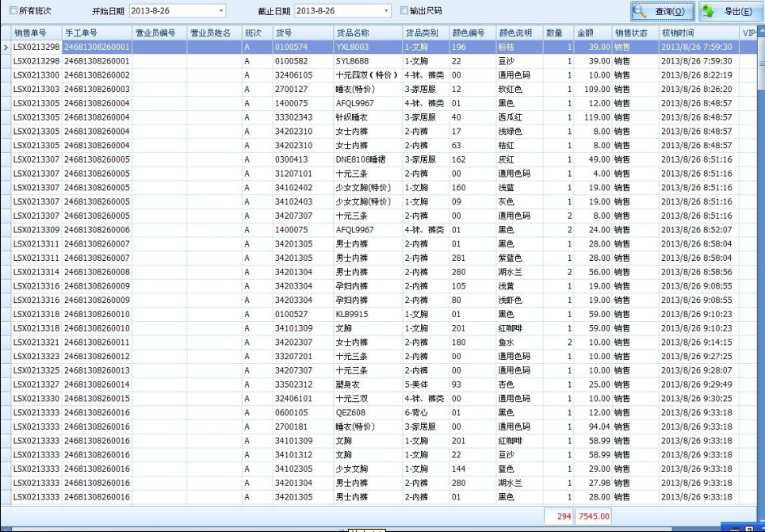
Task: Expand the 截止日期 date dropdown arrow
Action: (386, 11)
